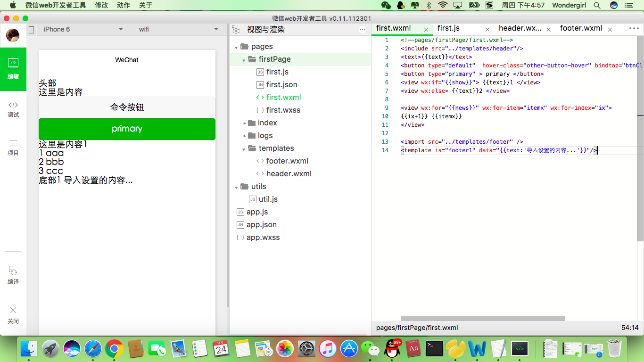Screen dimensions: 644x362
Task: Collapse the templates folder
Action: 244,148
